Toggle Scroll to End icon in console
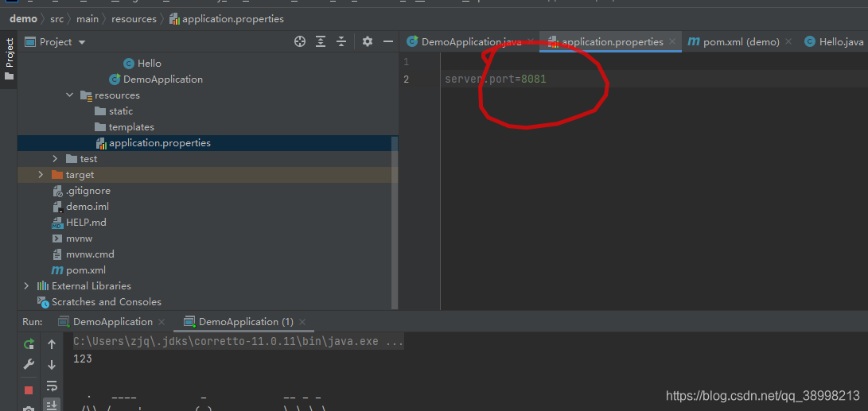 [x=52, y=405]
